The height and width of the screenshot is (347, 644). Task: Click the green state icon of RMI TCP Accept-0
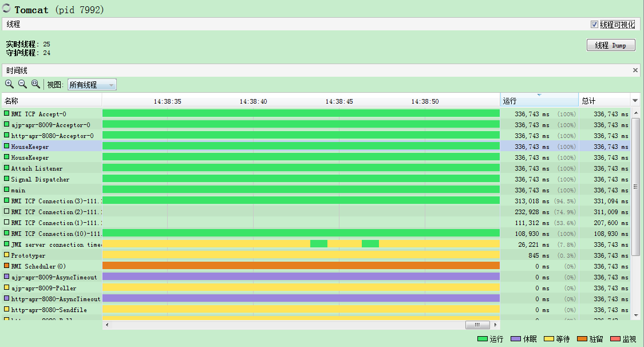(x=6, y=113)
